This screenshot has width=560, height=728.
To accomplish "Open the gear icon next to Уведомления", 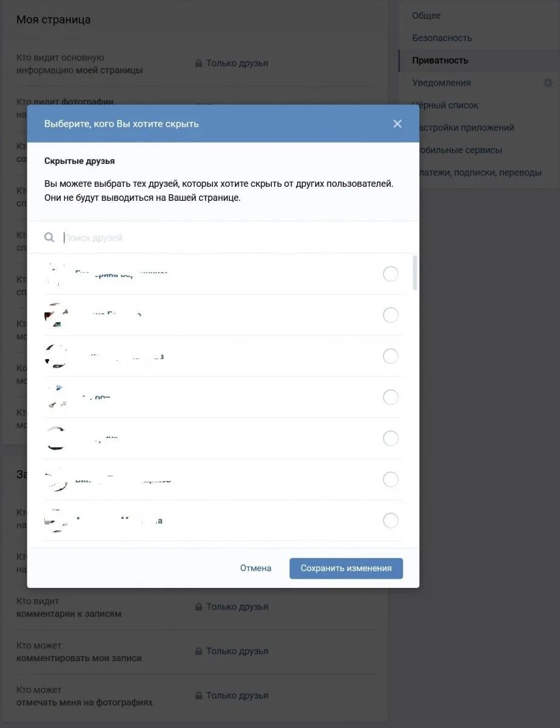I will pyautogui.click(x=548, y=83).
